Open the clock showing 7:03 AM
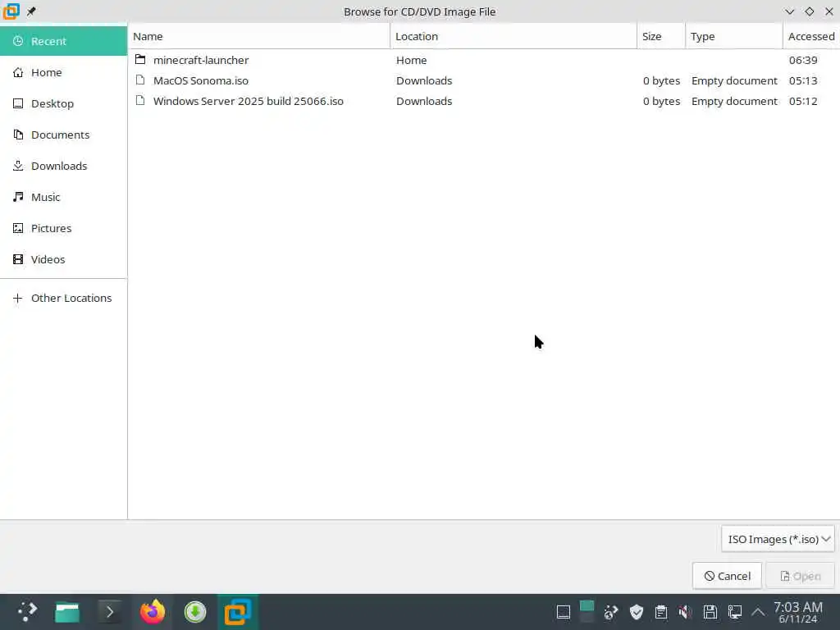This screenshot has height=630, width=840. click(798, 612)
